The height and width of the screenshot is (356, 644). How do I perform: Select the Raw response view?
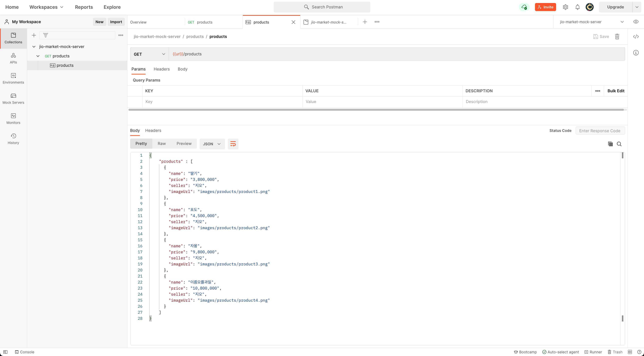[x=162, y=143]
